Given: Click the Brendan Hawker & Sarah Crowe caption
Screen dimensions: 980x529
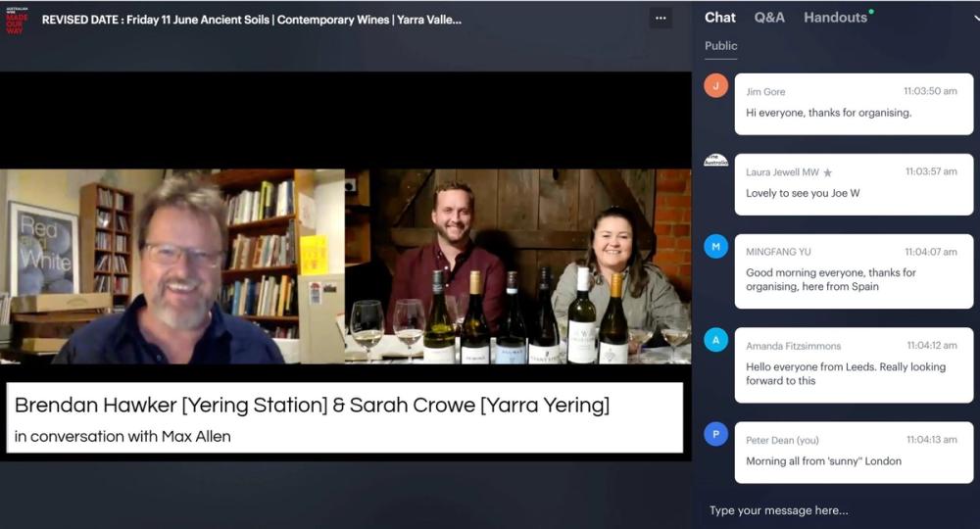Looking at the screenshot, I should (x=312, y=406).
